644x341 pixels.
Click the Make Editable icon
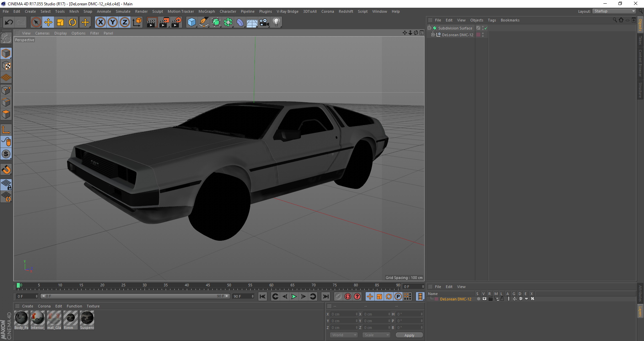pos(6,38)
